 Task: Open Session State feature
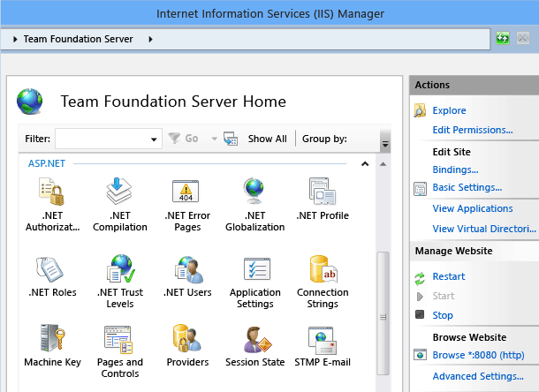pyautogui.click(x=254, y=339)
